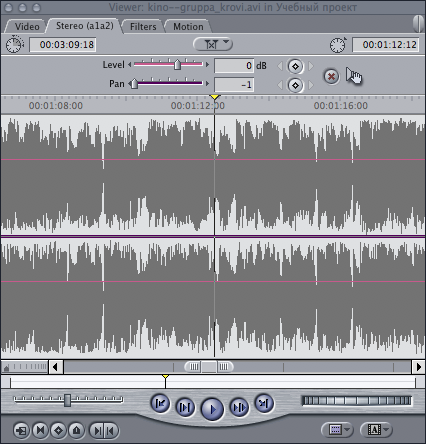This screenshot has height=444, width=426.
Task: Click the red reset (X) button
Action: pyautogui.click(x=331, y=76)
